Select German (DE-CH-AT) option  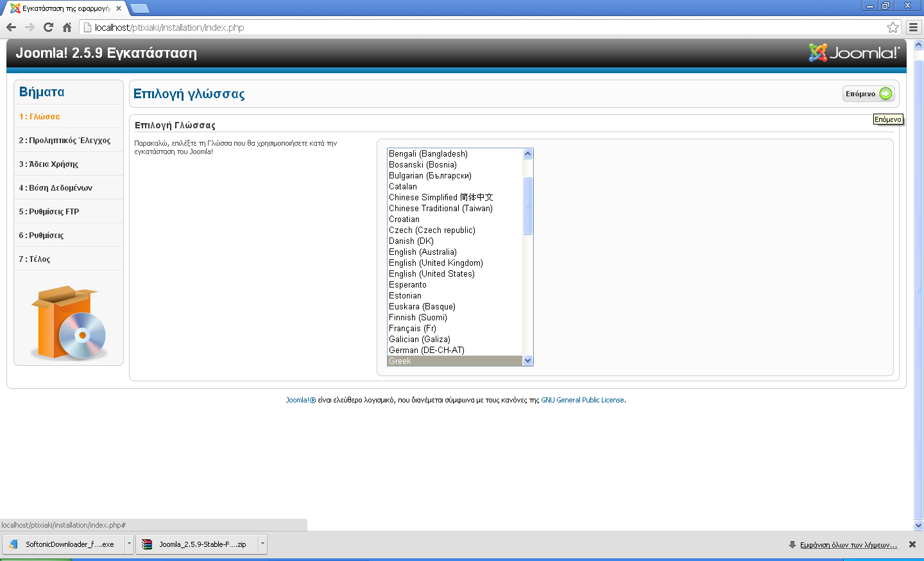click(x=455, y=350)
